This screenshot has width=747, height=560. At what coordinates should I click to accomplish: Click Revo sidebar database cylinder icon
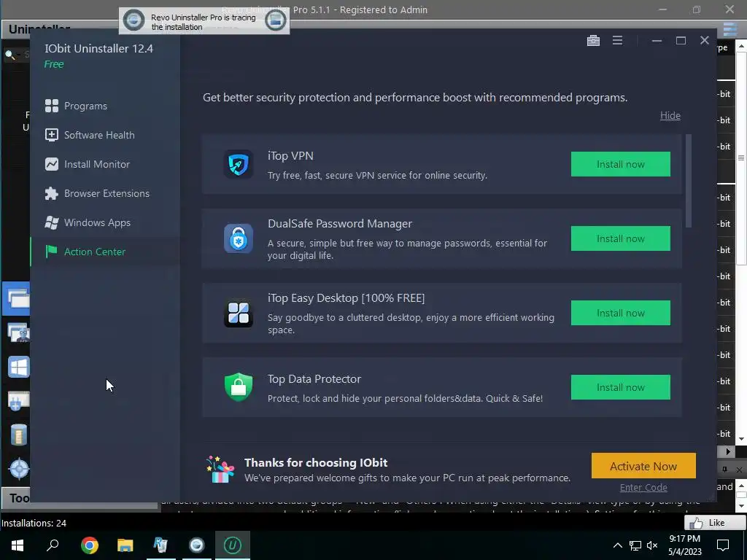[x=19, y=435]
